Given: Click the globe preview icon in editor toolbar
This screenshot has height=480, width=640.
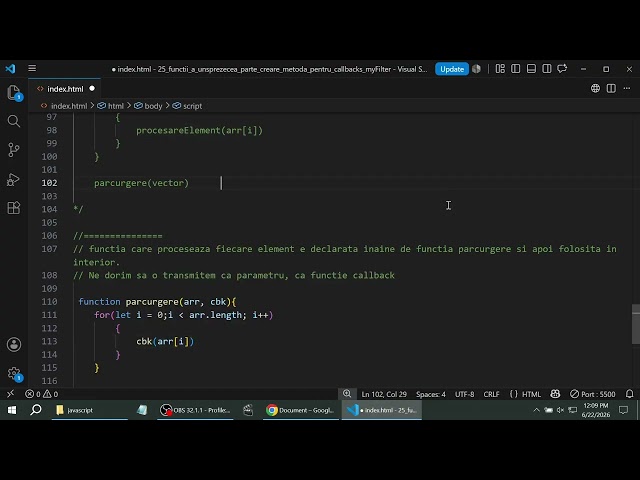Looking at the screenshot, I should pyautogui.click(x=595, y=88).
